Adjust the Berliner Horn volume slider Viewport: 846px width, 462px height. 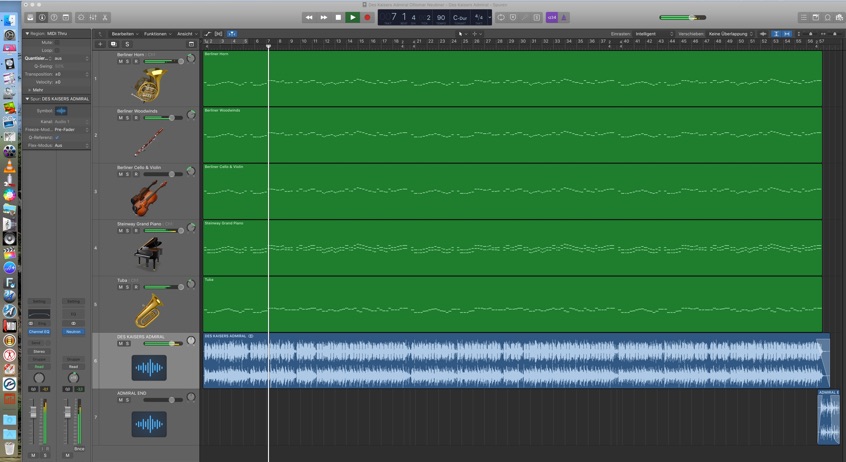pos(164,61)
